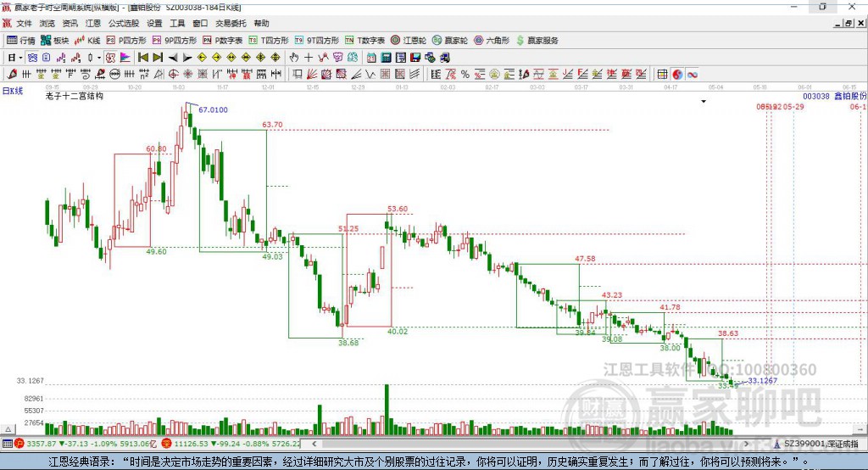
Task: Click horizontal scrollbar right arrow
Action: 747,444
